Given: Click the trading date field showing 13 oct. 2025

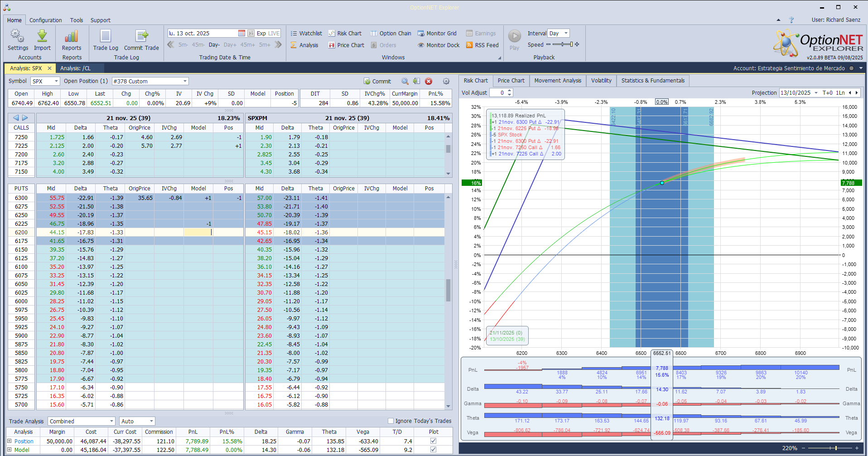Looking at the screenshot, I should 203,33.
